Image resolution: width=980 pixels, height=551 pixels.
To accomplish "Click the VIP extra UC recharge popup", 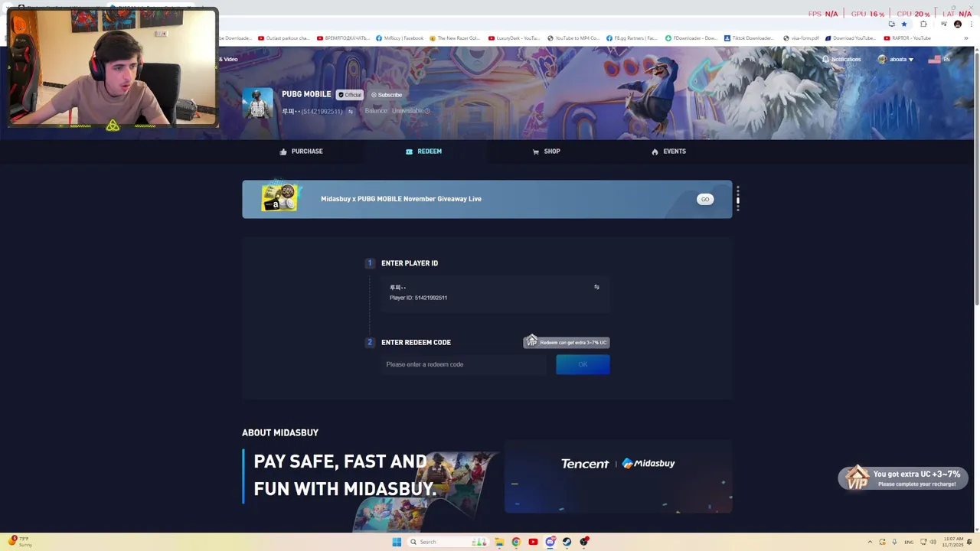I will coord(903,478).
